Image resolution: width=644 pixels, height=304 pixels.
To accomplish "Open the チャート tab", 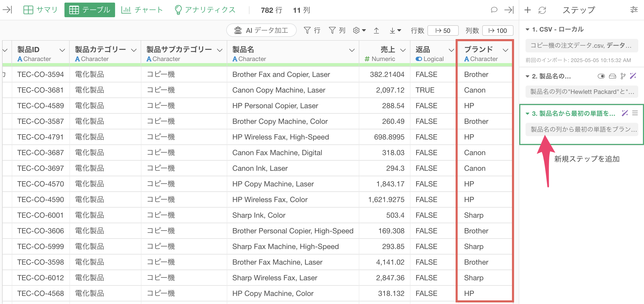I will click(x=142, y=10).
